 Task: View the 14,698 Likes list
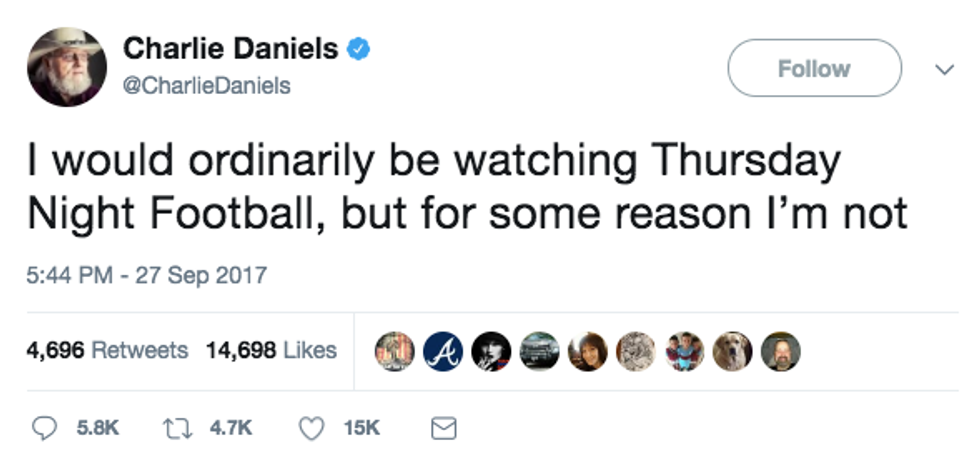[271, 351]
